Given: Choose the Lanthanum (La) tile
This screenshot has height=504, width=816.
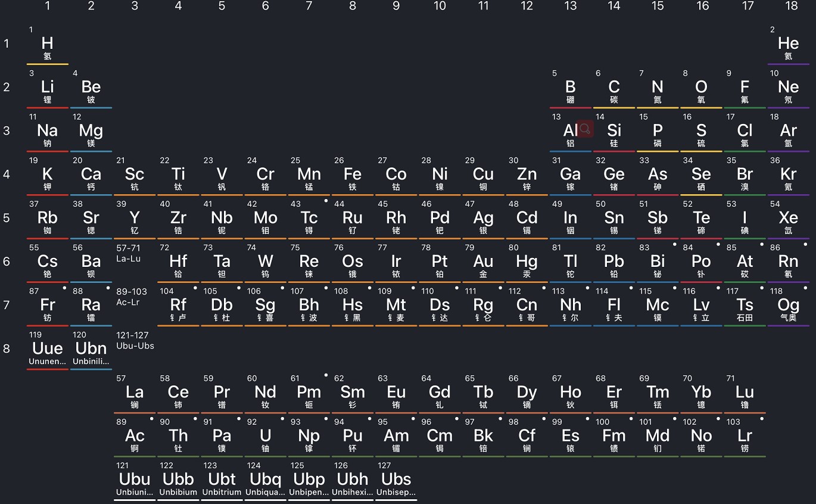Looking at the screenshot, I should click(x=135, y=394).
